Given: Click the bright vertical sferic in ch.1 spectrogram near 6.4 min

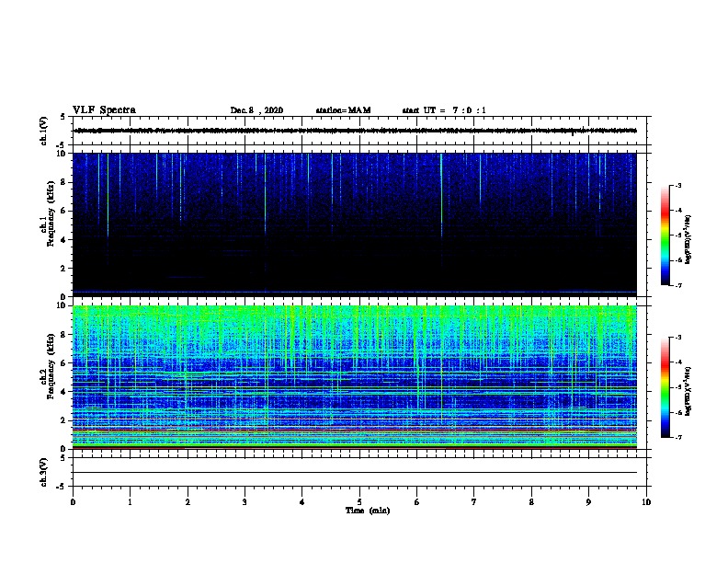Looking at the screenshot, I should pos(441,195).
